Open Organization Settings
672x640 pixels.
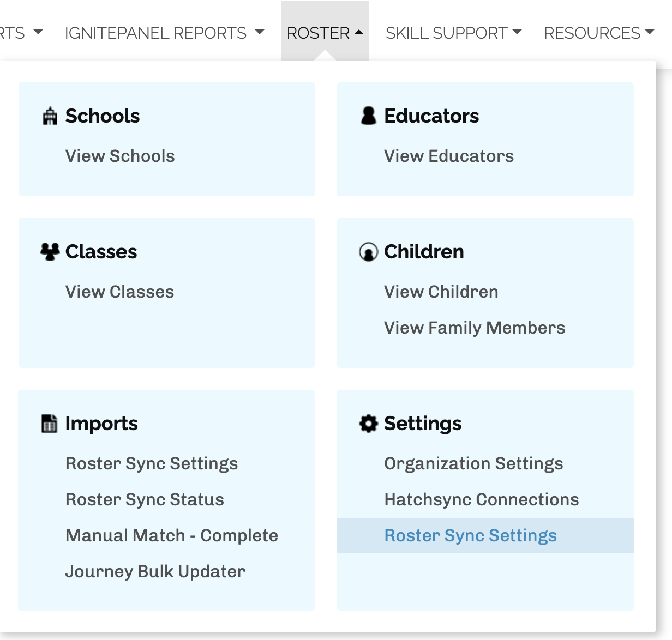tap(474, 463)
